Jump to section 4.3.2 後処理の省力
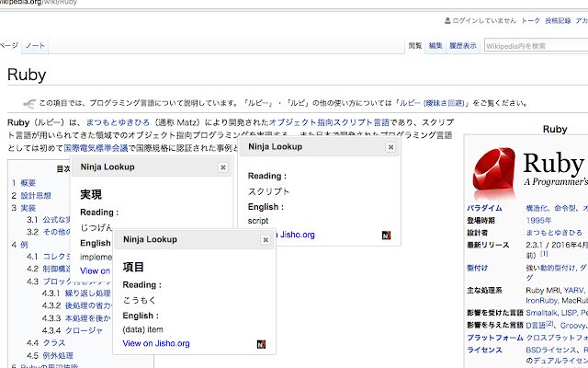Viewport: 588px width, 368px height. 76,305
